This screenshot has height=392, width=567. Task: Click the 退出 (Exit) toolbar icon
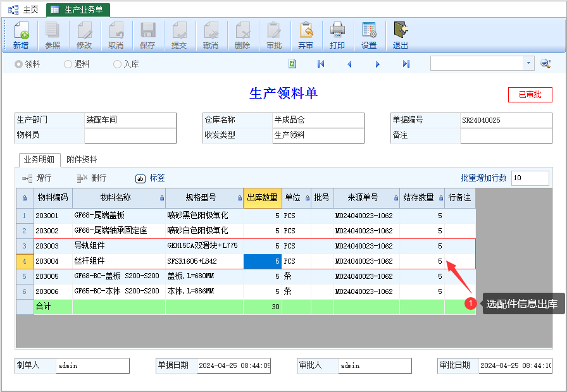[x=401, y=35]
